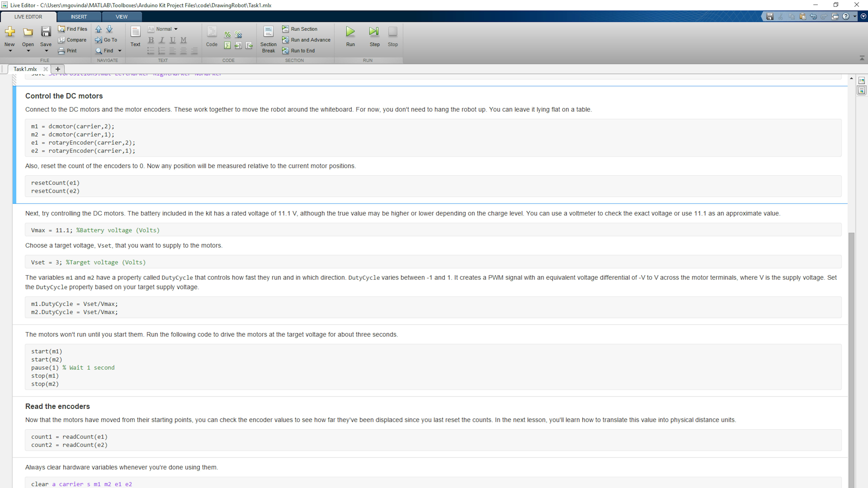The height and width of the screenshot is (488, 868).
Task: Click Undo in the quick access toolbar
Action: coord(813,16)
